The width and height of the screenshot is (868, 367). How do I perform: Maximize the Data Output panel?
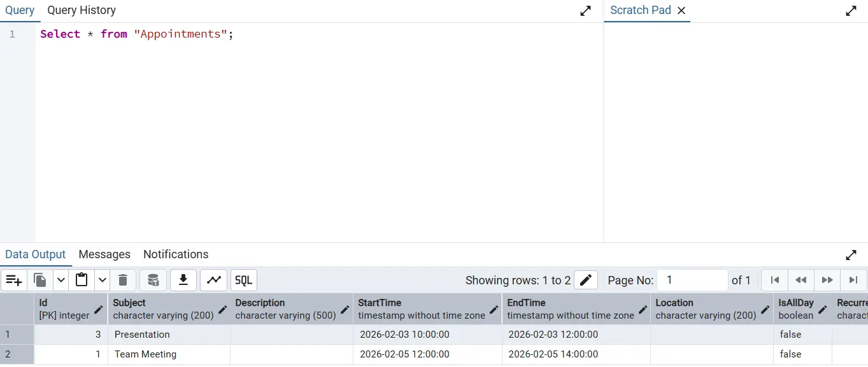(851, 255)
